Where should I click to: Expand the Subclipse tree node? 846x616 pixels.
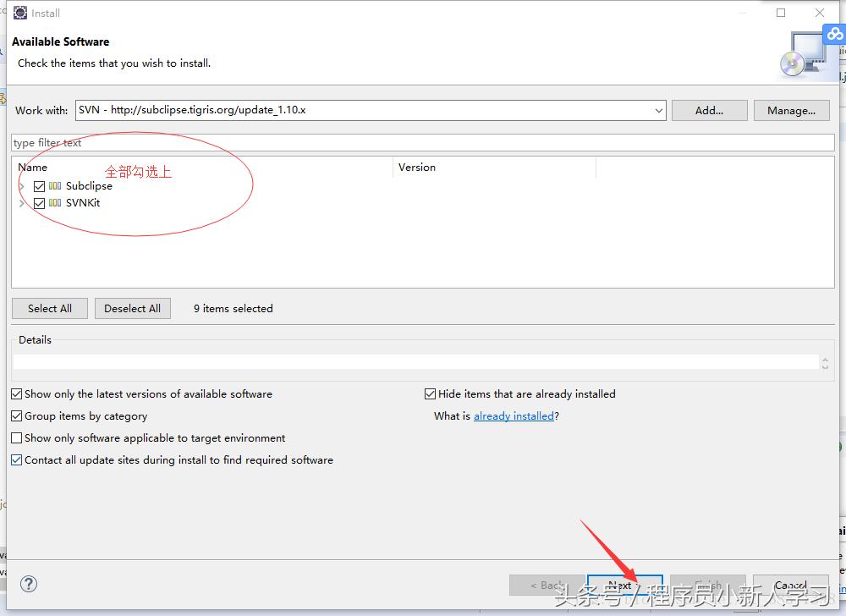pos(24,186)
